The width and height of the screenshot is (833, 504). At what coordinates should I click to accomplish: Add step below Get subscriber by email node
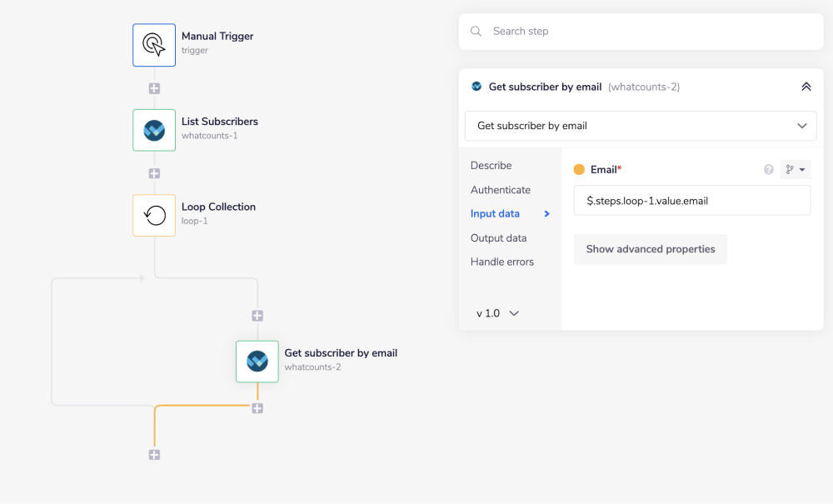point(257,408)
